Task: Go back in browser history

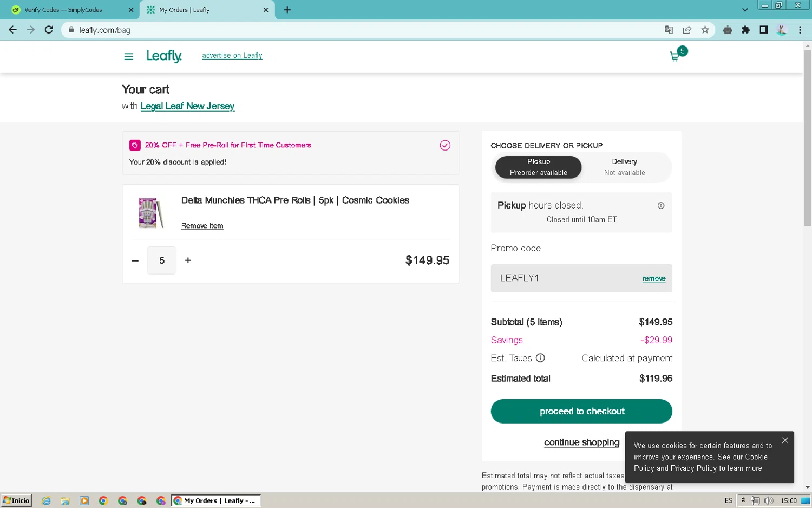Action: tap(12, 30)
